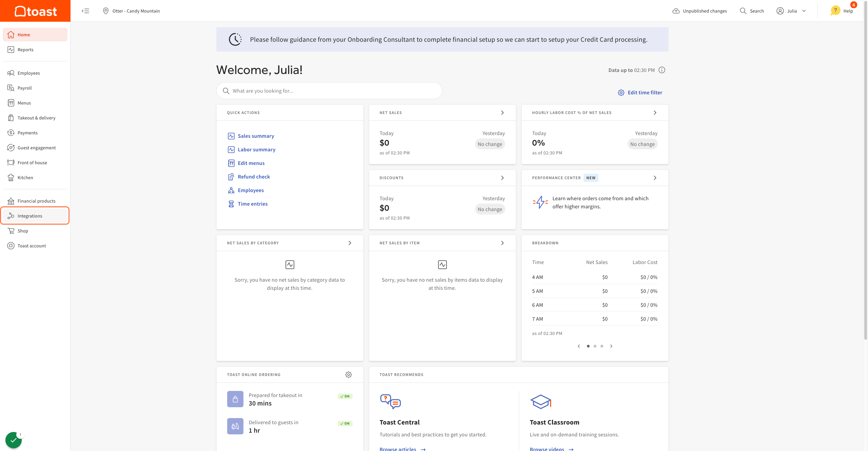Click the 'What are you looking for' search field

329,91
